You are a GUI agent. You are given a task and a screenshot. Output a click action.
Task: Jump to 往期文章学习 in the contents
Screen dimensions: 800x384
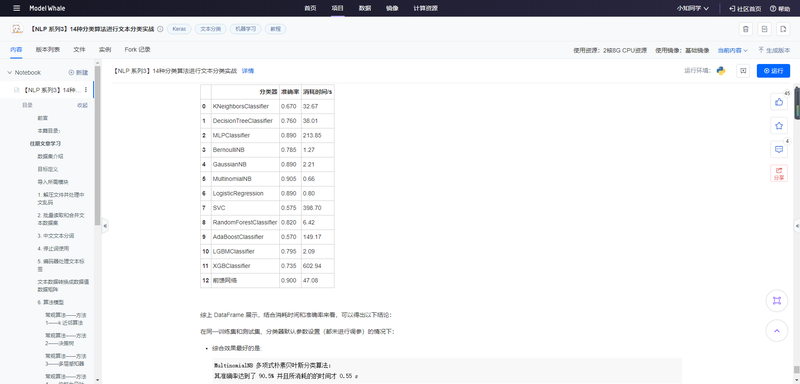(45, 143)
